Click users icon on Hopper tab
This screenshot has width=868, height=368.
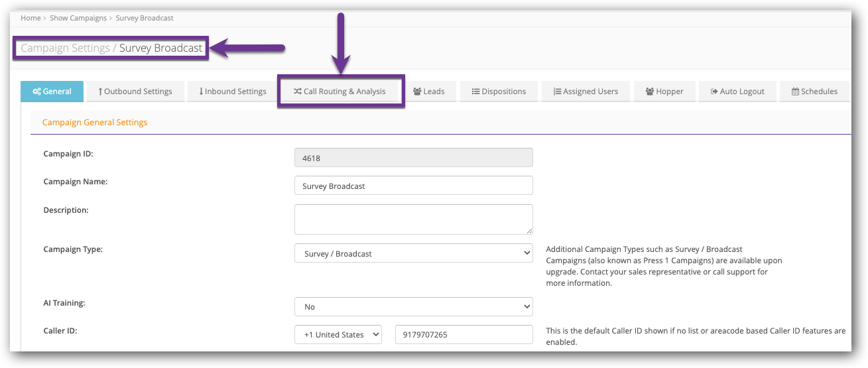point(649,92)
